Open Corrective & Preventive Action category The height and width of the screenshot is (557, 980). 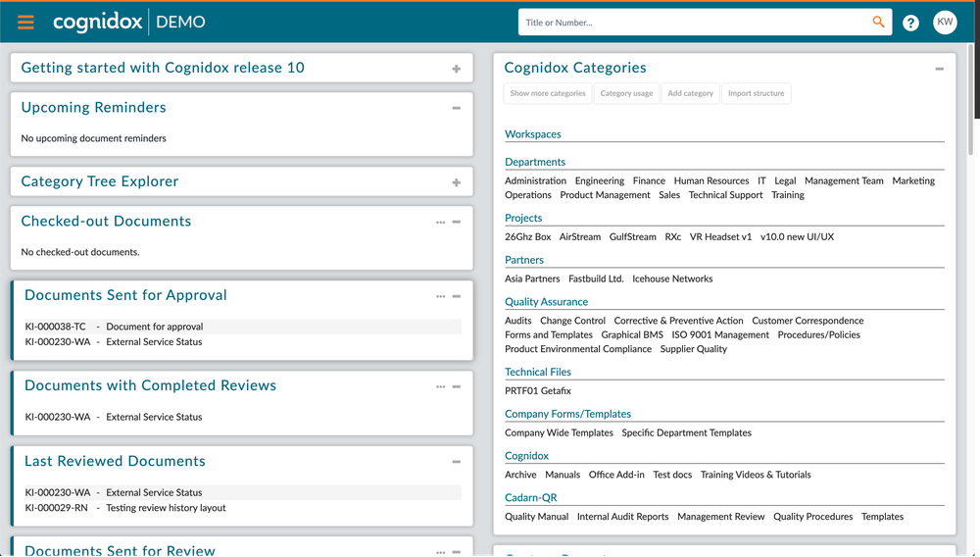pyautogui.click(x=679, y=321)
